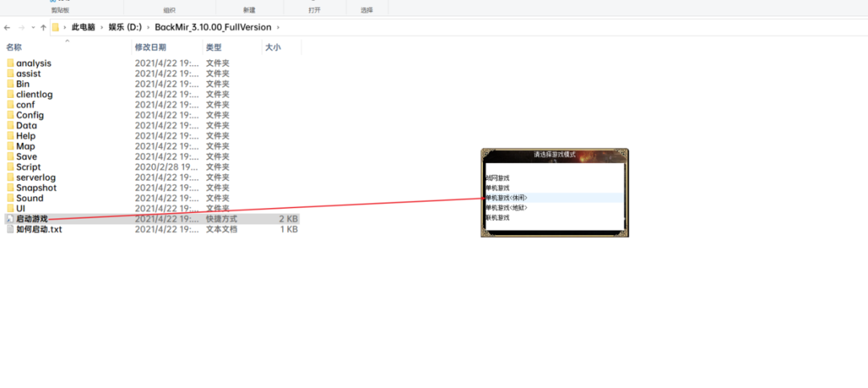Viewport: 868px width, 388px height.
Task: Click the Config folder name
Action: pos(30,115)
